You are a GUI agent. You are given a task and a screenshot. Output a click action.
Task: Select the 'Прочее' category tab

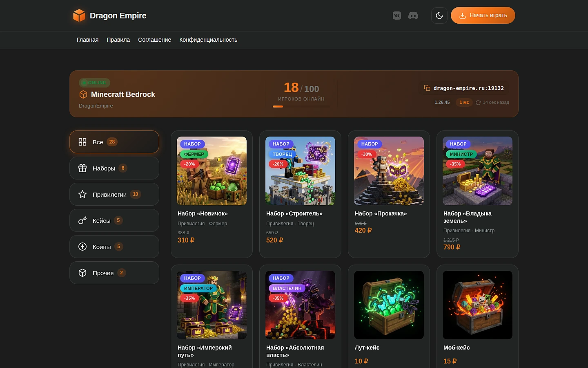pos(114,273)
